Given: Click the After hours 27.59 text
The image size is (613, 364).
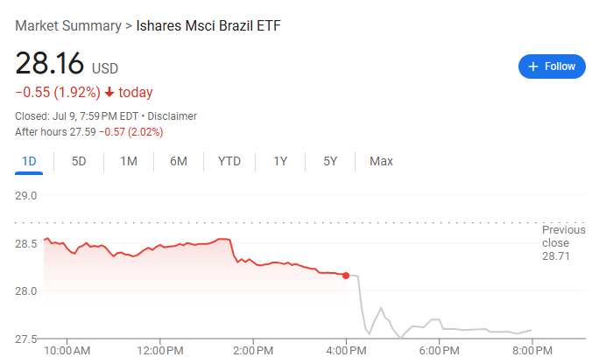Looking at the screenshot, I should tap(54, 131).
